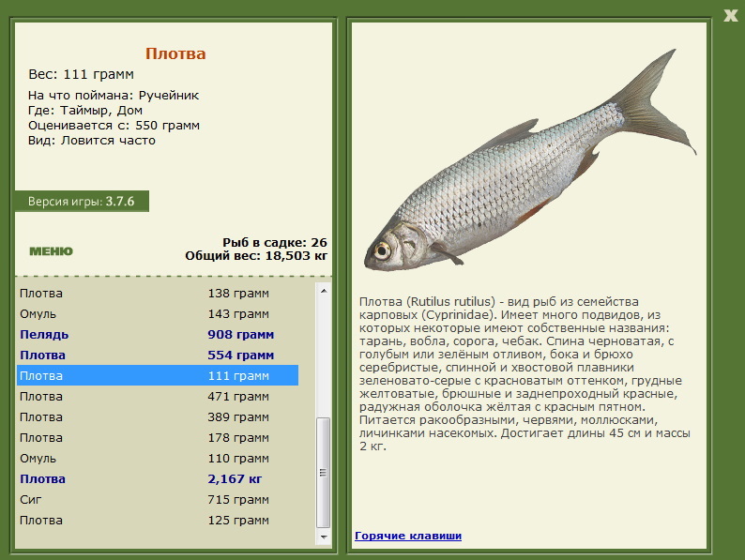Screen dimensions: 745x560
Task: Select the Сиг 715 грамм row
Action: coord(158,500)
